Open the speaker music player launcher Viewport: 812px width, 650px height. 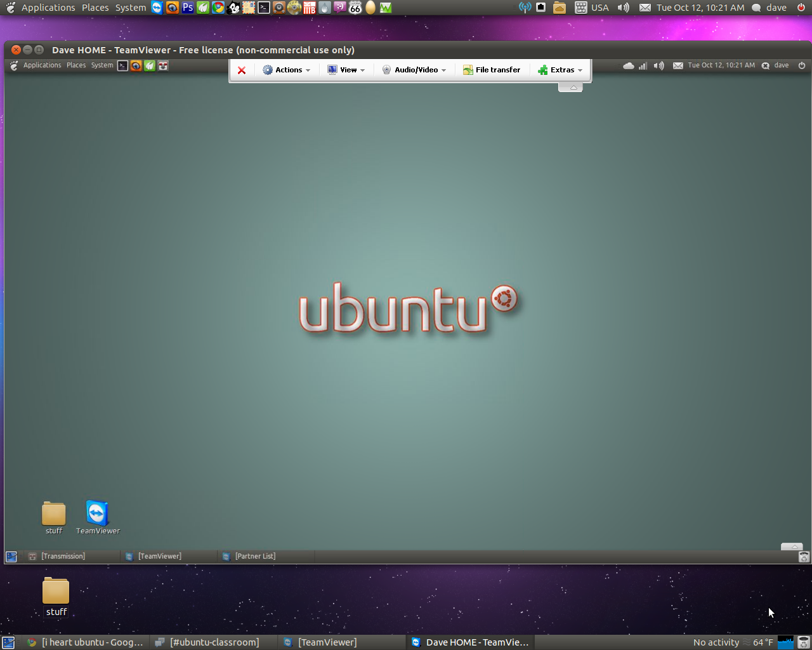pyautogui.click(x=279, y=8)
